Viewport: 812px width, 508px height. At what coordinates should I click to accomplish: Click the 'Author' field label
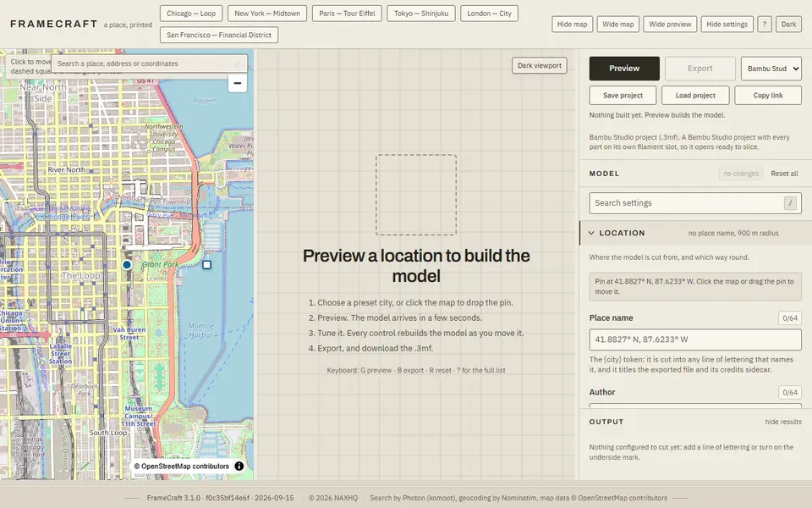[x=601, y=392]
